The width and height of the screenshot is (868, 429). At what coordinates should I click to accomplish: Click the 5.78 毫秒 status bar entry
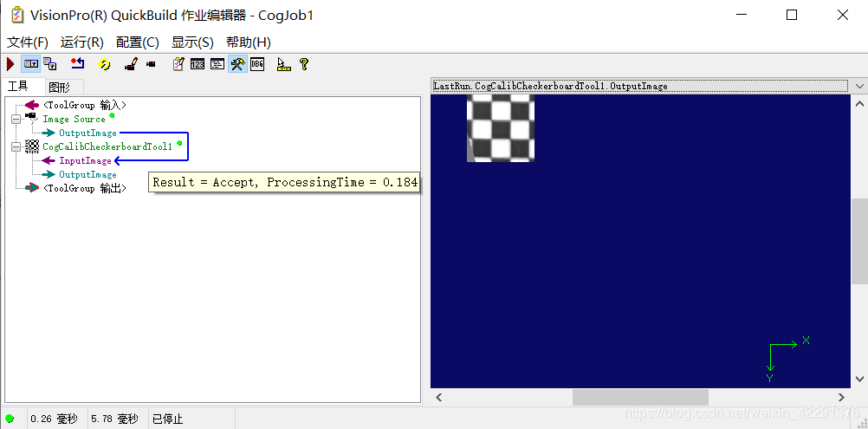114,419
